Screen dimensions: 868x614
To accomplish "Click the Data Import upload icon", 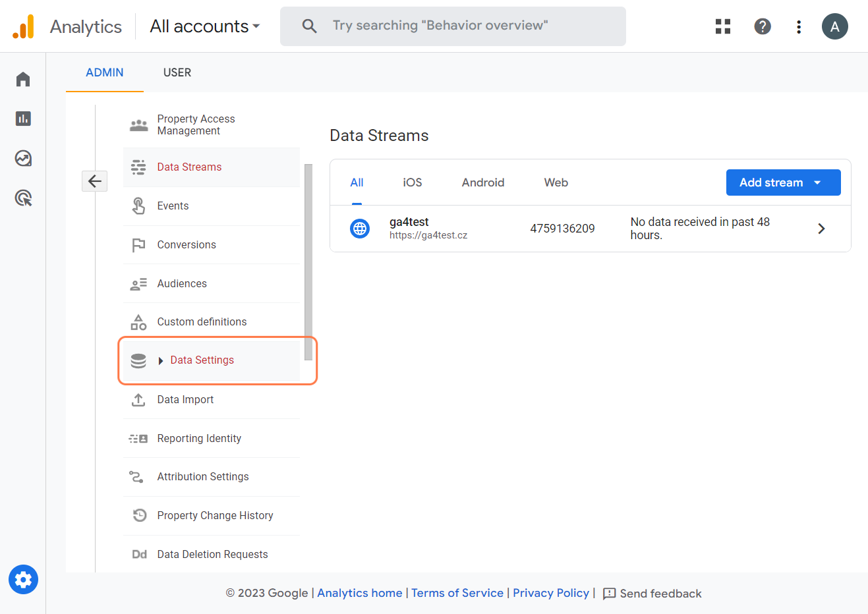I will click(138, 400).
